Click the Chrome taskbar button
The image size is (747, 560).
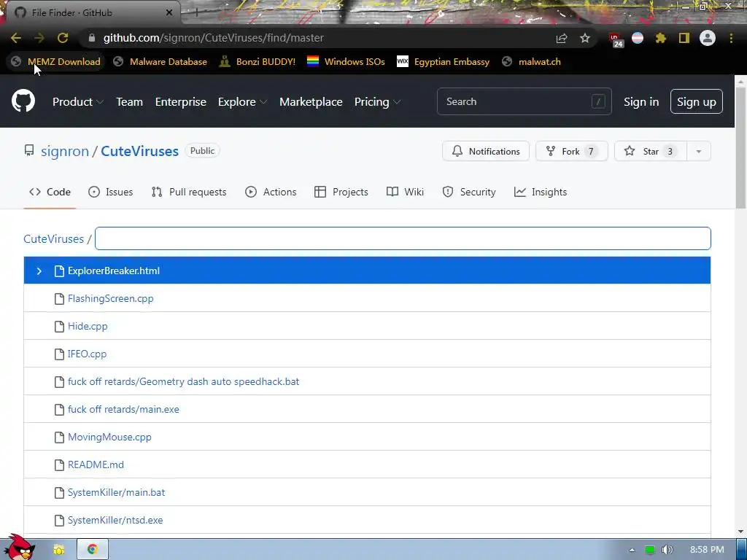pyautogui.click(x=93, y=549)
